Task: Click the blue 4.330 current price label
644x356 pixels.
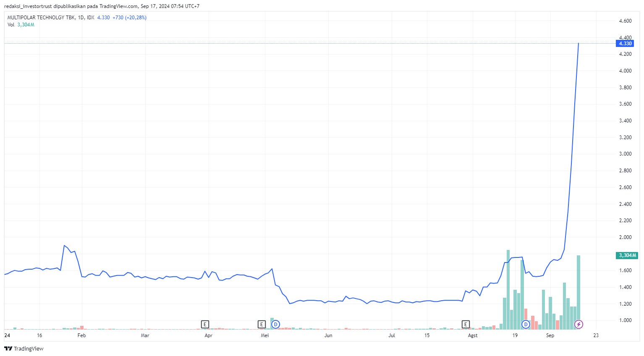Action: point(625,44)
